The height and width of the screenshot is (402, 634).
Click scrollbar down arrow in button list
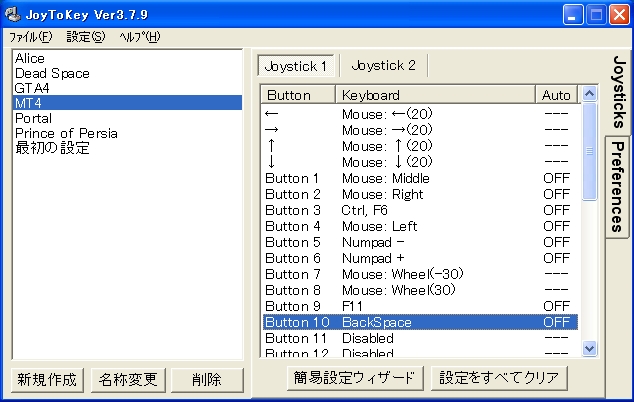(x=590, y=348)
